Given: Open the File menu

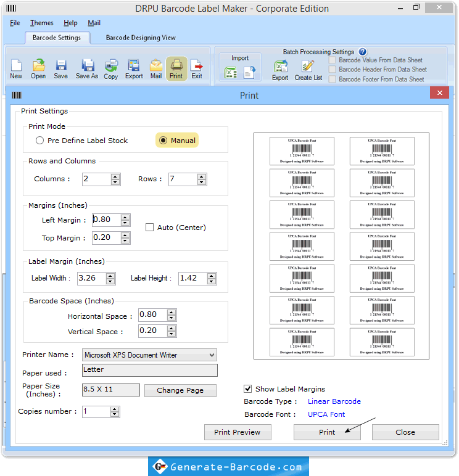Looking at the screenshot, I should coord(15,23).
